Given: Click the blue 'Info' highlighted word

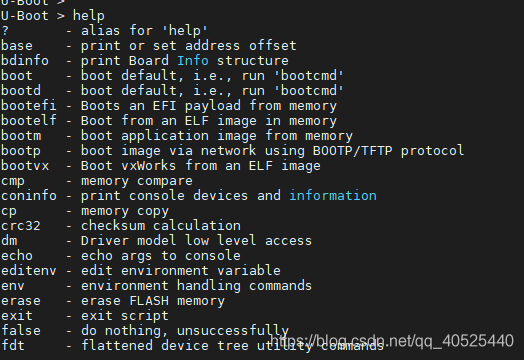Looking at the screenshot, I should (x=193, y=61).
